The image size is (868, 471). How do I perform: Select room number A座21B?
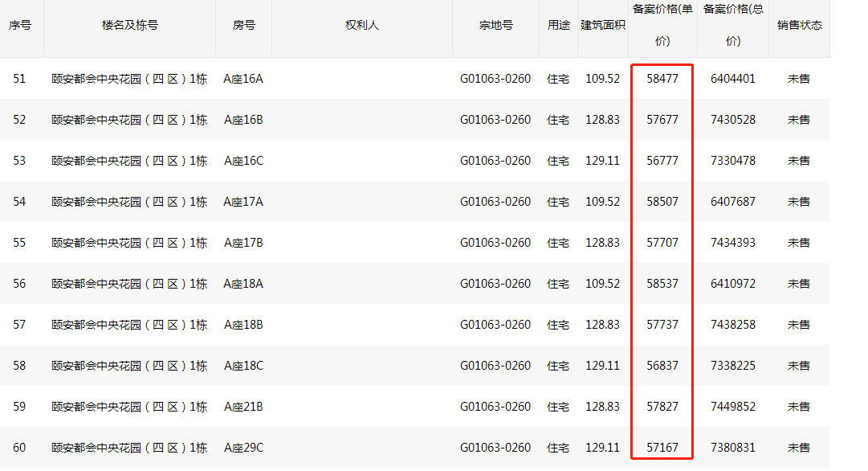tap(243, 407)
